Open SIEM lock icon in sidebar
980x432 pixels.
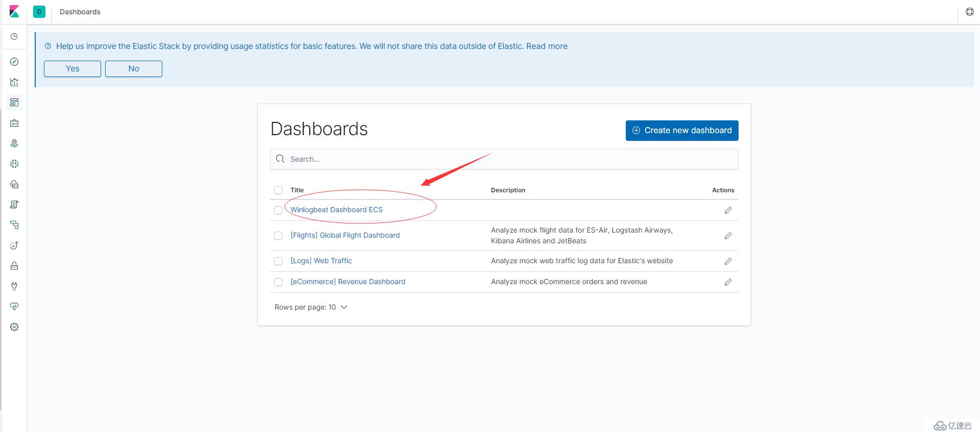14,266
